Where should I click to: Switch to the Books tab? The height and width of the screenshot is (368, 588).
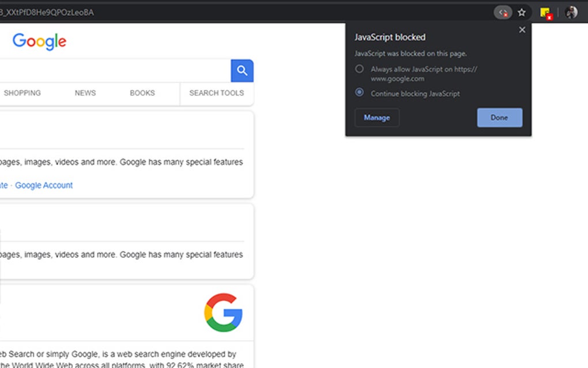coord(142,93)
